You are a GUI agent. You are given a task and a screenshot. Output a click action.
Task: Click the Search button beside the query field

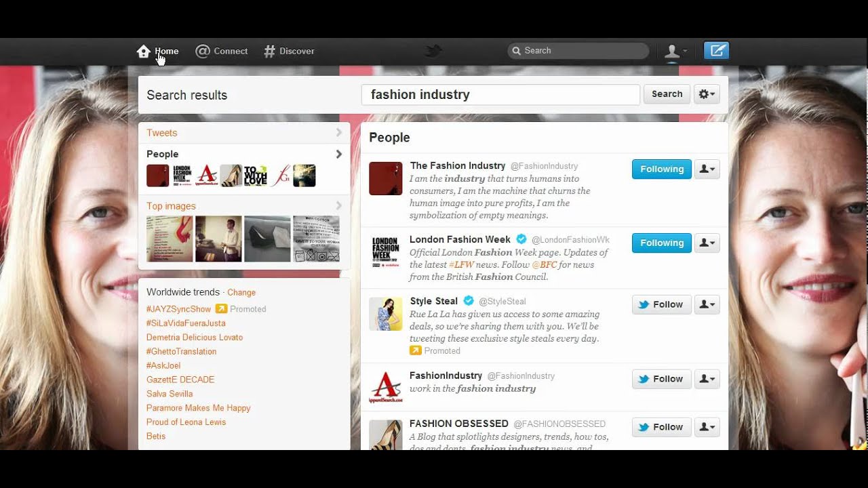667,94
